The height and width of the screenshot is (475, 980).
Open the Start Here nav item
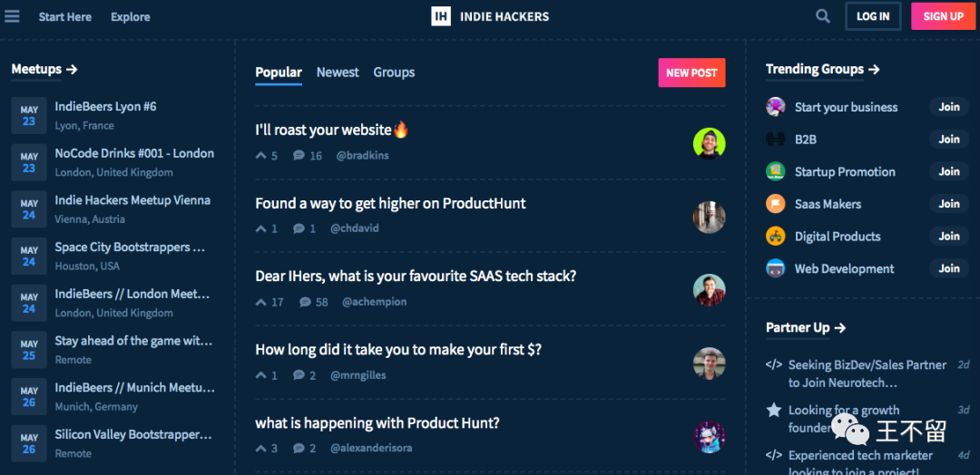(x=65, y=17)
